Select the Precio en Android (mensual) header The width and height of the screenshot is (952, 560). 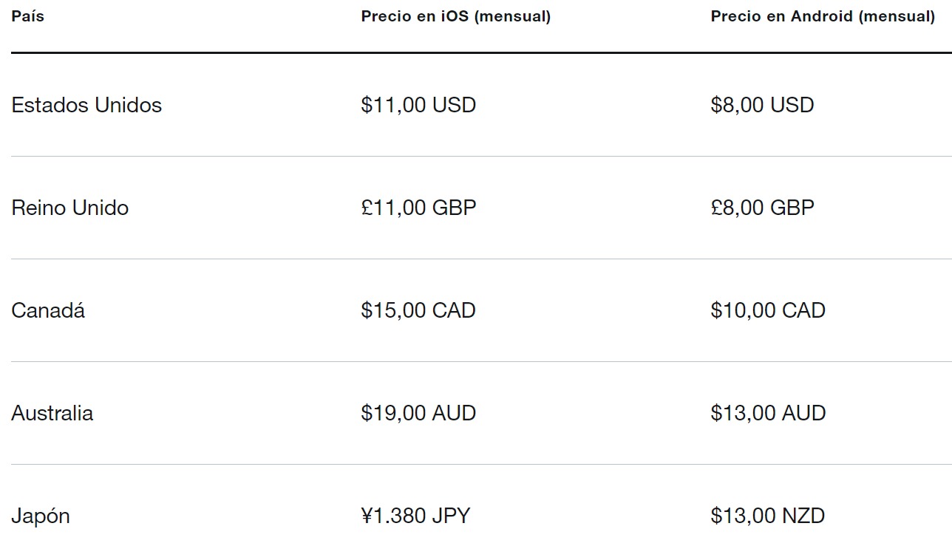[823, 16]
